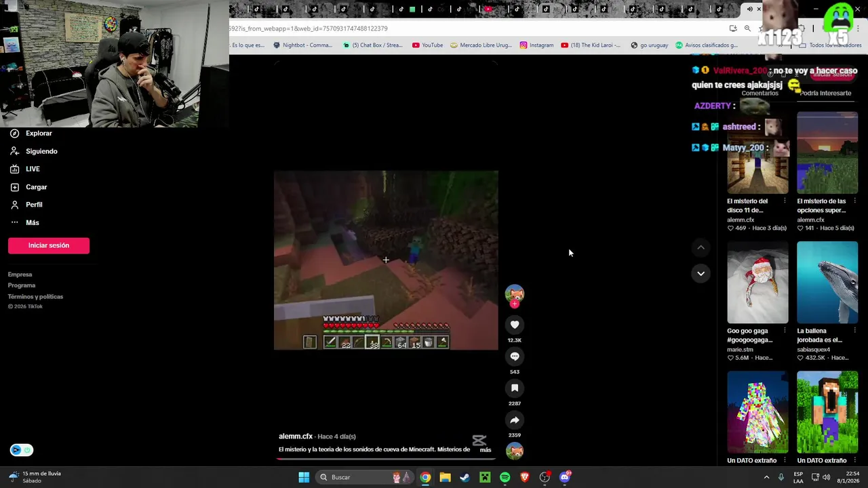Image resolution: width=868 pixels, height=488 pixels.
Task: Switch to the Comentarios tab
Action: pyautogui.click(x=759, y=94)
